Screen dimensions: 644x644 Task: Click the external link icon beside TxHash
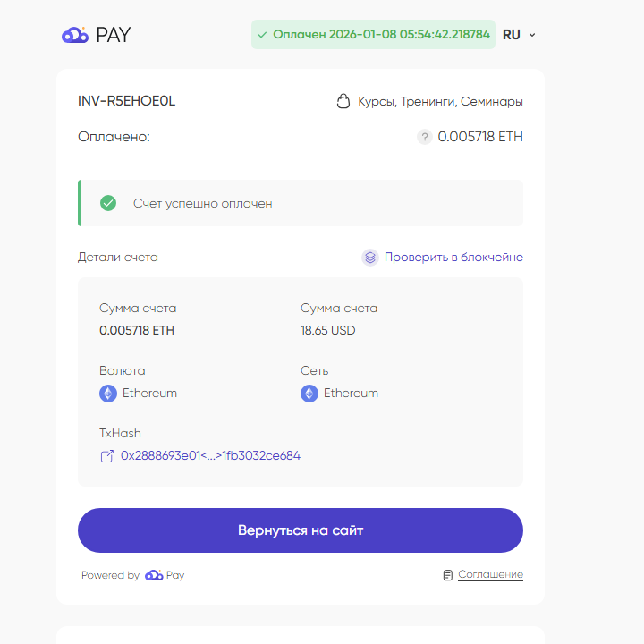tap(107, 456)
